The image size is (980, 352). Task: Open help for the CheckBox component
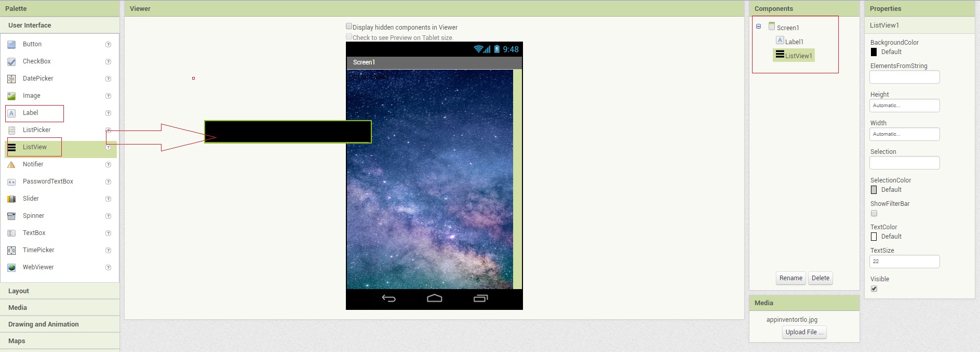point(108,62)
